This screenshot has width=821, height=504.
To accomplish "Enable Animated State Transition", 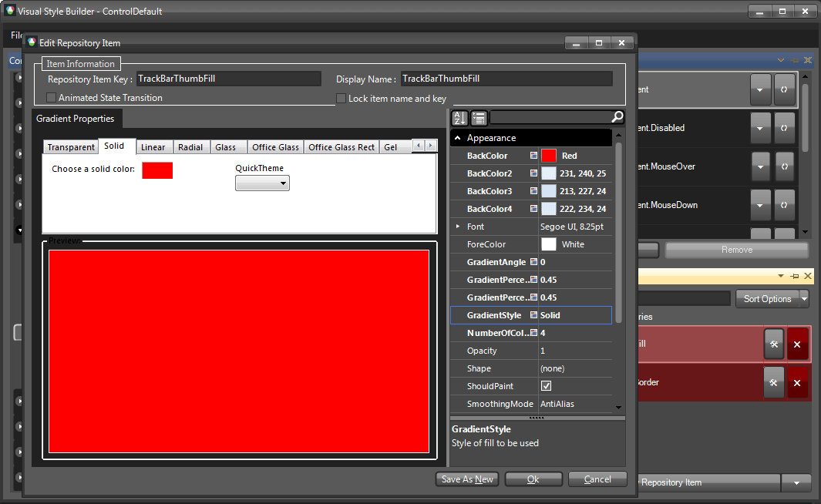I will click(50, 98).
